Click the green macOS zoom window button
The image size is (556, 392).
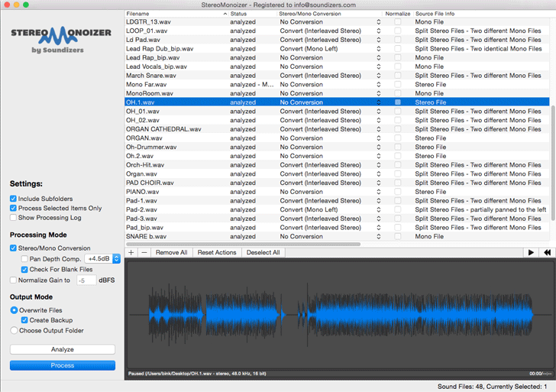pos(25,5)
